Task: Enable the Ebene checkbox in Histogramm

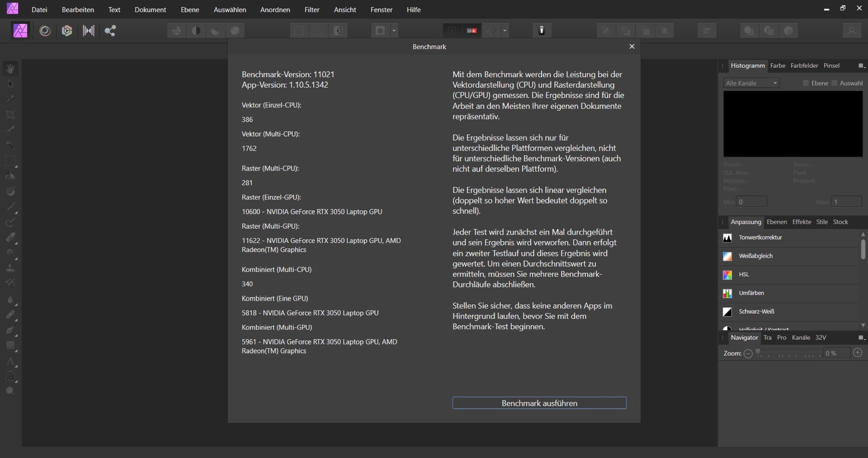Action: pos(806,83)
